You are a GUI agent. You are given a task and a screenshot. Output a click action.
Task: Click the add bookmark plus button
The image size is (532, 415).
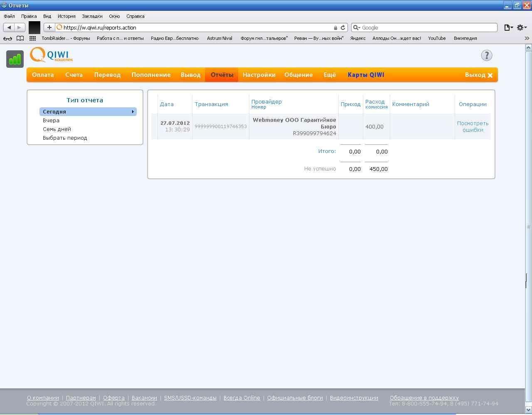click(x=49, y=27)
